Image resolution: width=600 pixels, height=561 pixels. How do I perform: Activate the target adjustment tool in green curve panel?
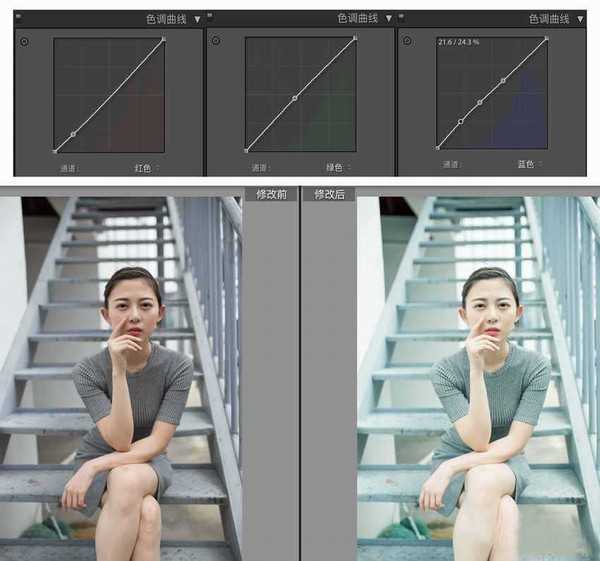[215, 41]
